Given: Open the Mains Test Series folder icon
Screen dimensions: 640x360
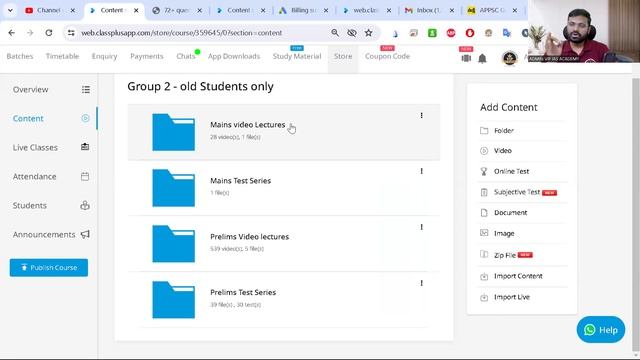Looking at the screenshot, I should pos(173,188).
